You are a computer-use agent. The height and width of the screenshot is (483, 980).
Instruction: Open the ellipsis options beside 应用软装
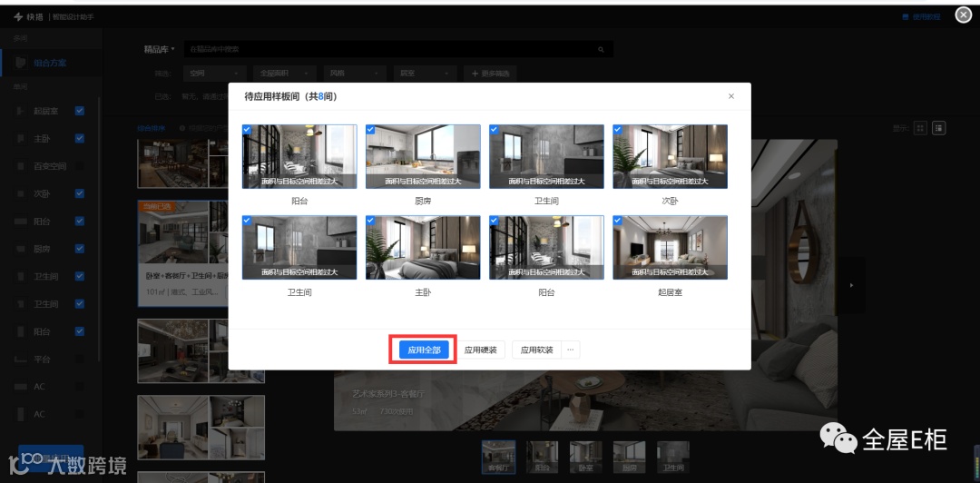570,350
